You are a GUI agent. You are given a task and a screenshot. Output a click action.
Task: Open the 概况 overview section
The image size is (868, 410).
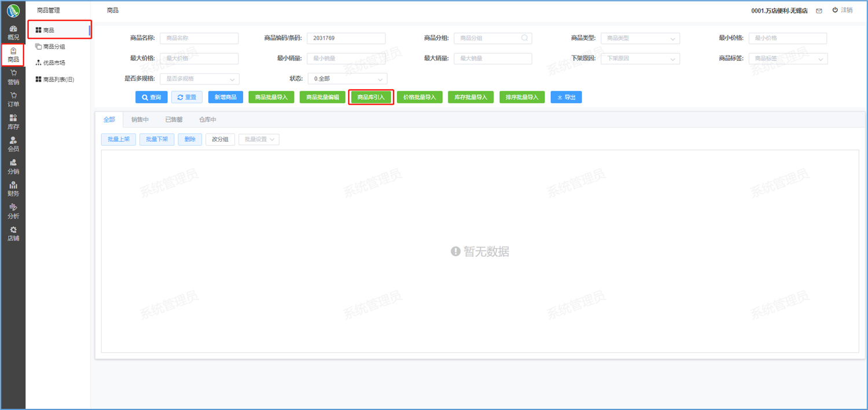pos(13,32)
